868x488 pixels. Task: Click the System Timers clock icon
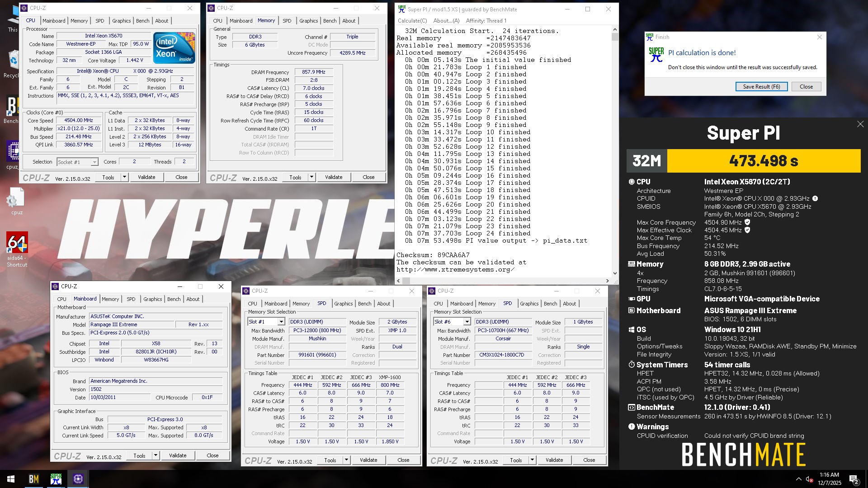click(x=632, y=365)
